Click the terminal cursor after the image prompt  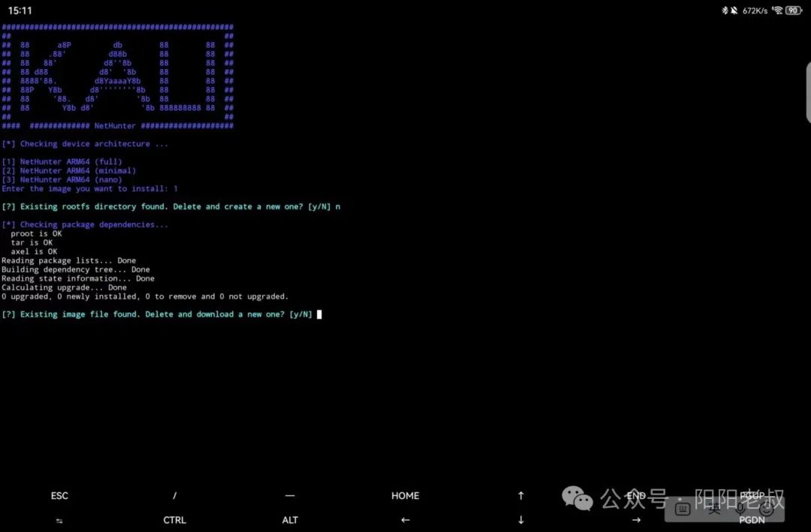(319, 314)
